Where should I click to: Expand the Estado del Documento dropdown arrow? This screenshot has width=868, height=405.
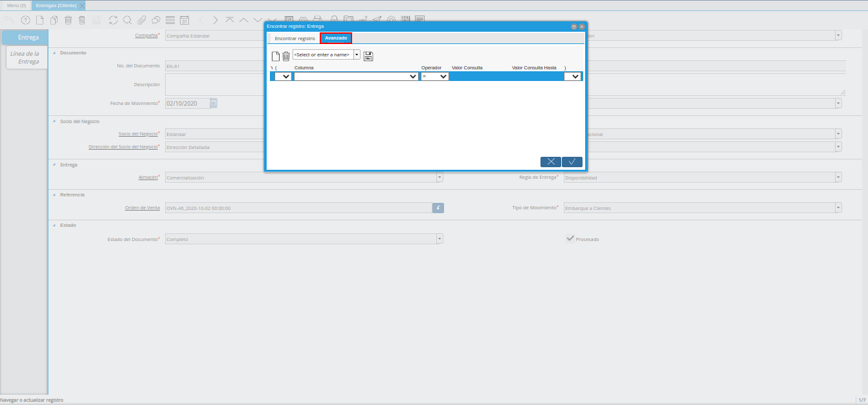440,238
